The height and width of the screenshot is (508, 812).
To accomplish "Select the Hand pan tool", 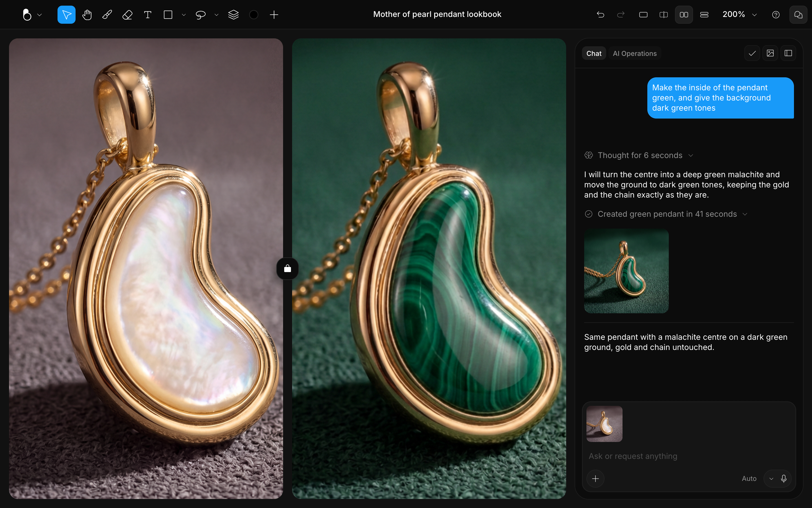I will coord(87,15).
